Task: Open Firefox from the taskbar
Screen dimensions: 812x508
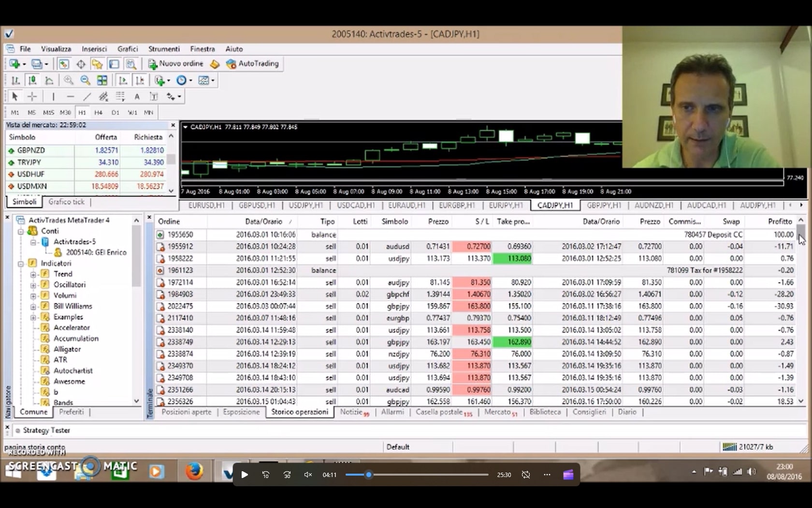Action: coord(194,471)
